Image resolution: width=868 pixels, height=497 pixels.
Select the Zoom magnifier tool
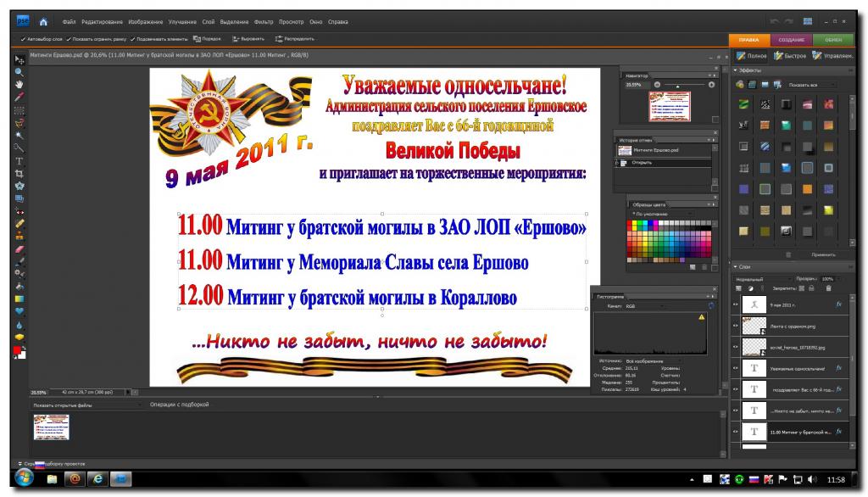[19, 72]
